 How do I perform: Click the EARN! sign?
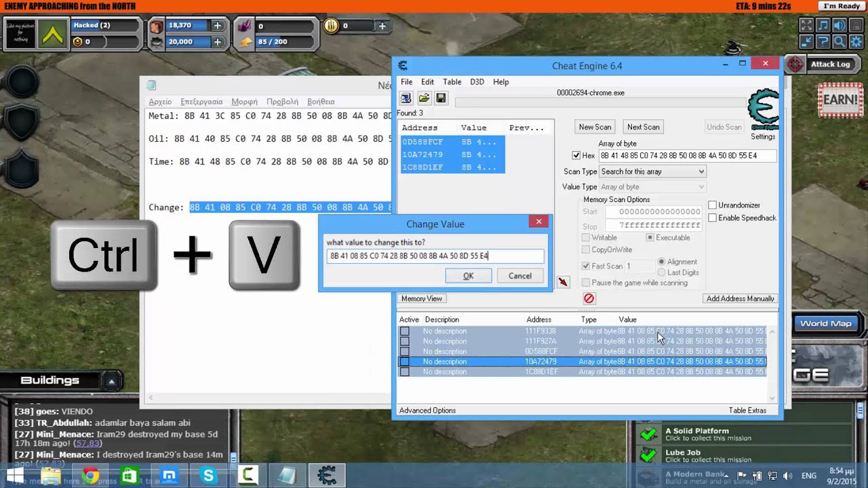[840, 100]
